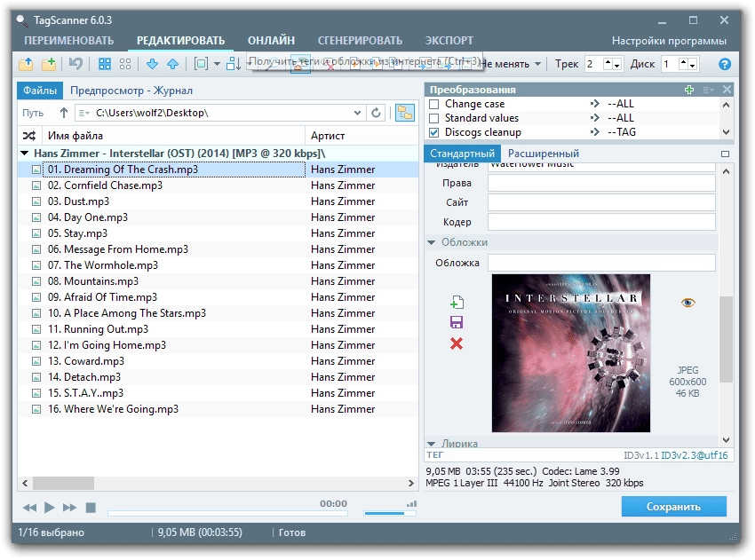Open the path history list icon
This screenshot has width=755, height=560.
[84, 113]
